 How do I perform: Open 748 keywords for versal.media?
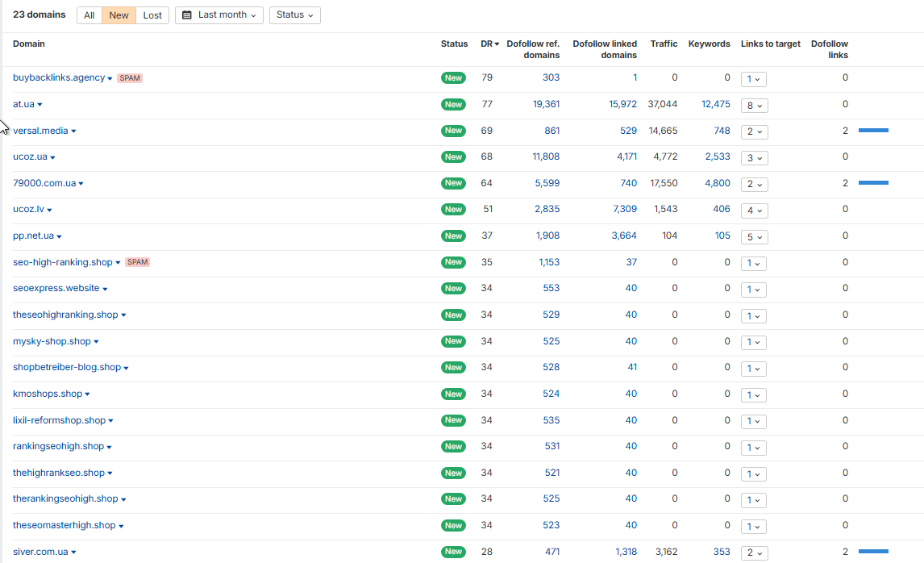(722, 131)
